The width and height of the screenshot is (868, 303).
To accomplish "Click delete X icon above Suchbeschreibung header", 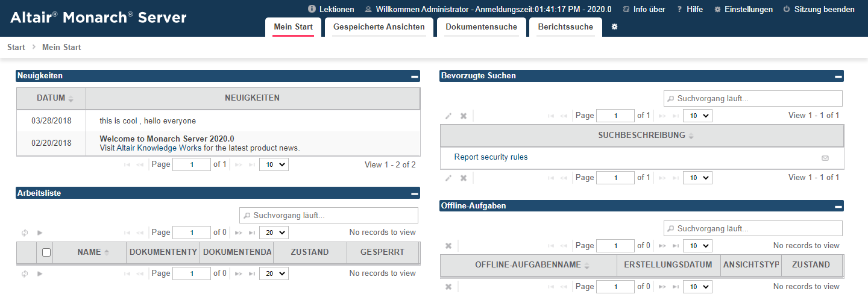I will [464, 116].
